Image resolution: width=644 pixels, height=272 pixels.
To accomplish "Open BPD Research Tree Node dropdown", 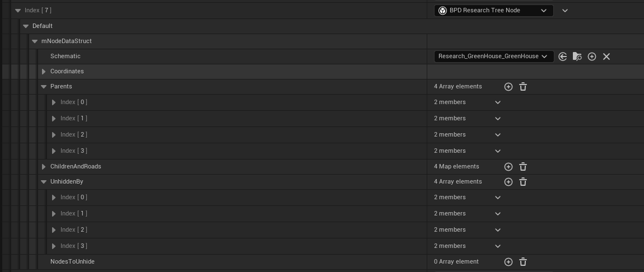I will [x=493, y=11].
